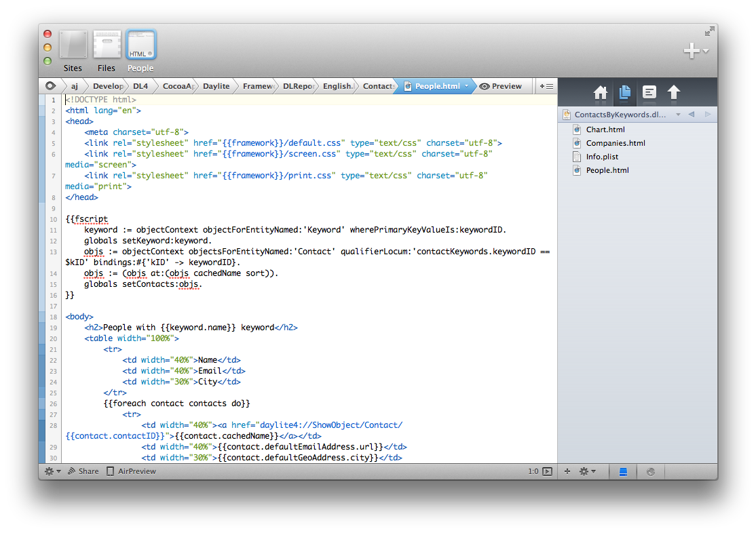Click the Info.plist file icon
Screen dimensions: 756x533
click(x=577, y=156)
